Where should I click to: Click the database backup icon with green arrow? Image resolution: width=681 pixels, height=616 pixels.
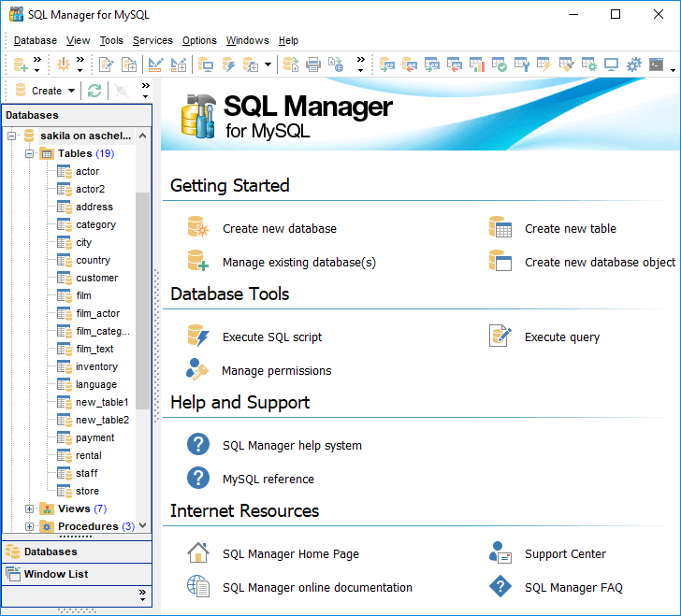coord(386,64)
